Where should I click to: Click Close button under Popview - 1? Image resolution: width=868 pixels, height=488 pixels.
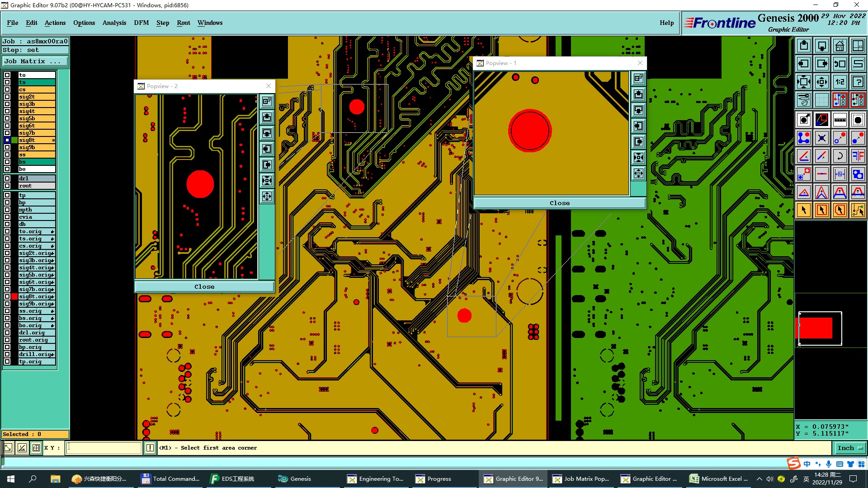pos(559,203)
